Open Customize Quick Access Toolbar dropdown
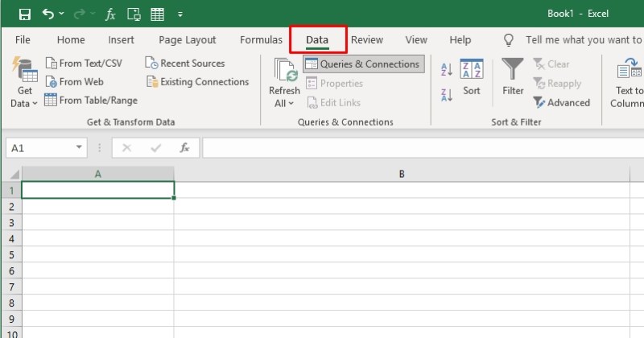This screenshot has height=338, width=644. point(180,14)
